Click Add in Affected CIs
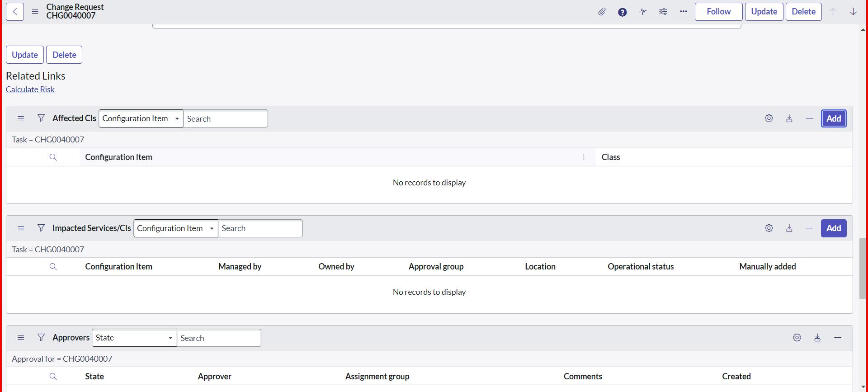 [834, 118]
